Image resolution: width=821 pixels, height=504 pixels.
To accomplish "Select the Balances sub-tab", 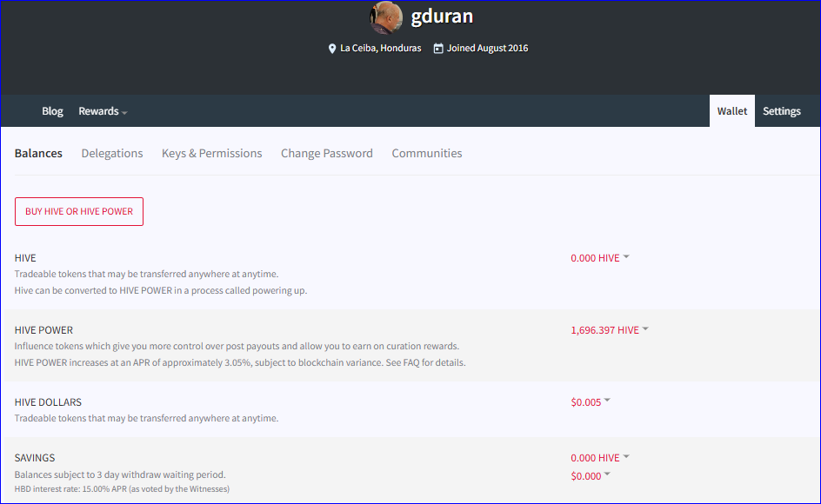I will (38, 153).
